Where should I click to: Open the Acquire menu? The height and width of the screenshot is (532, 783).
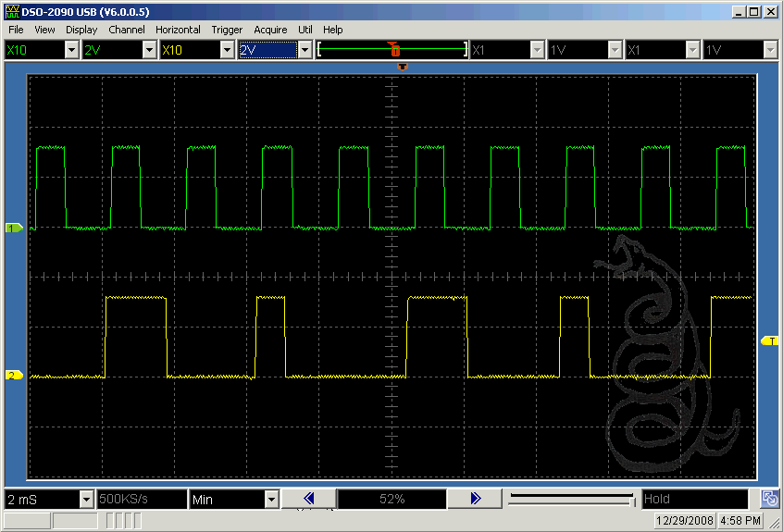click(x=270, y=30)
